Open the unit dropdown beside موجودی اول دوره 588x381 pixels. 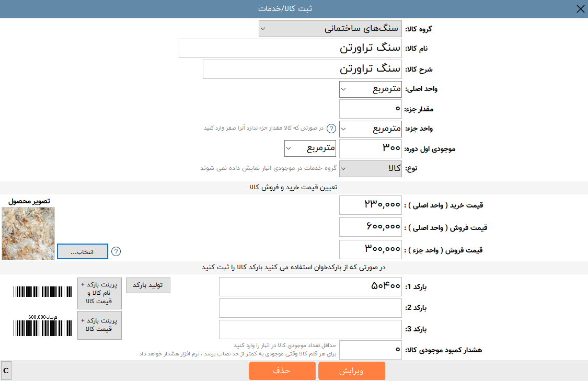[310, 148]
